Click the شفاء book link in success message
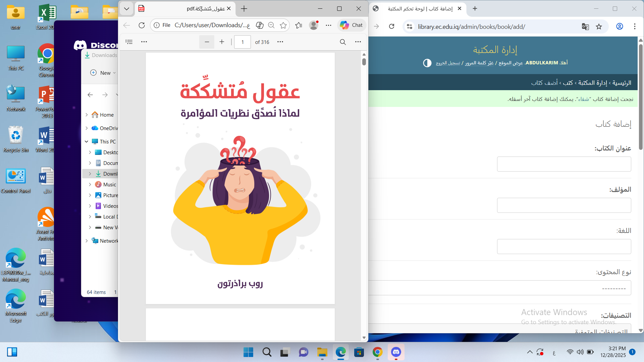 click(583, 99)
